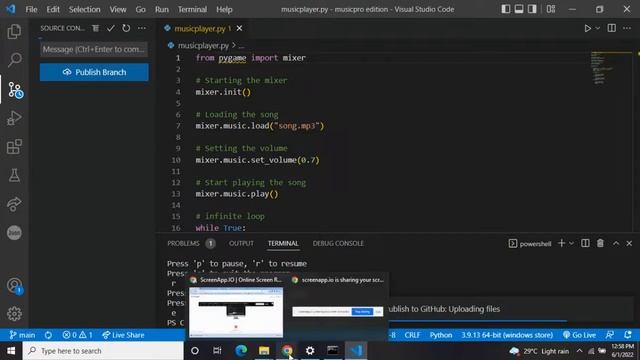Viewport: 640px width, 360px height.
Task: Open the File menu
Action: point(31,9)
